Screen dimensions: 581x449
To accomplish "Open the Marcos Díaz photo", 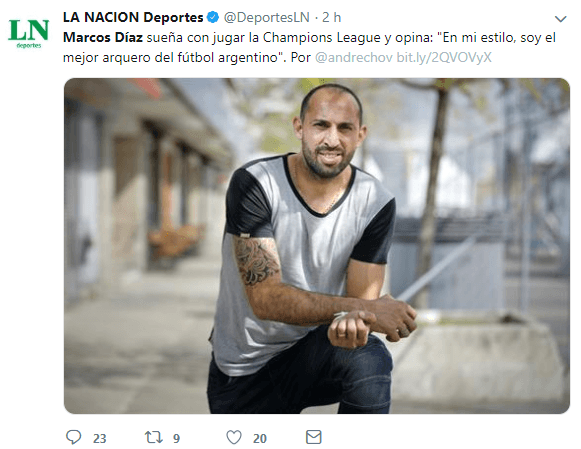I will point(316,246).
